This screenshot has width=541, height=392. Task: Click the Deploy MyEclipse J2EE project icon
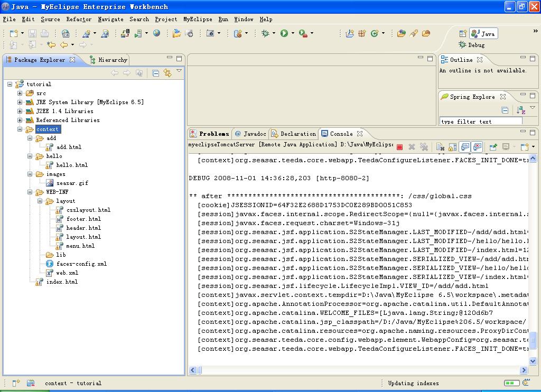coord(125,33)
